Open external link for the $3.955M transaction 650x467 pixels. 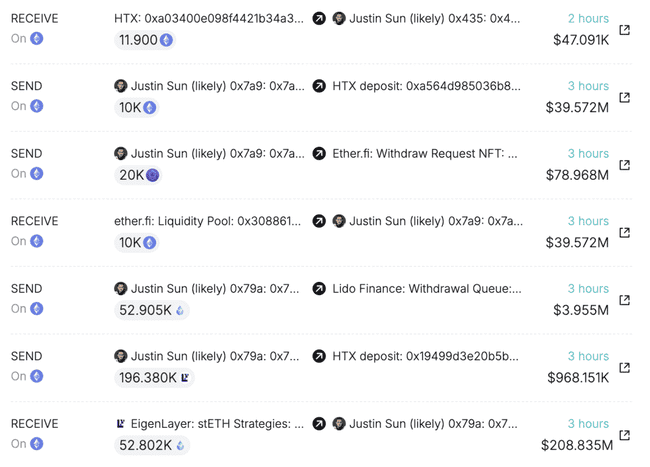tap(625, 300)
